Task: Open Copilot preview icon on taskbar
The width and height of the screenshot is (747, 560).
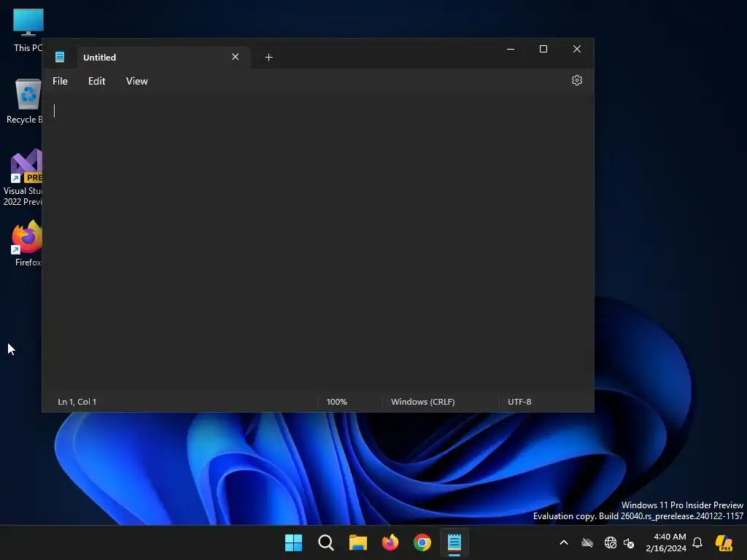Action: point(724,542)
